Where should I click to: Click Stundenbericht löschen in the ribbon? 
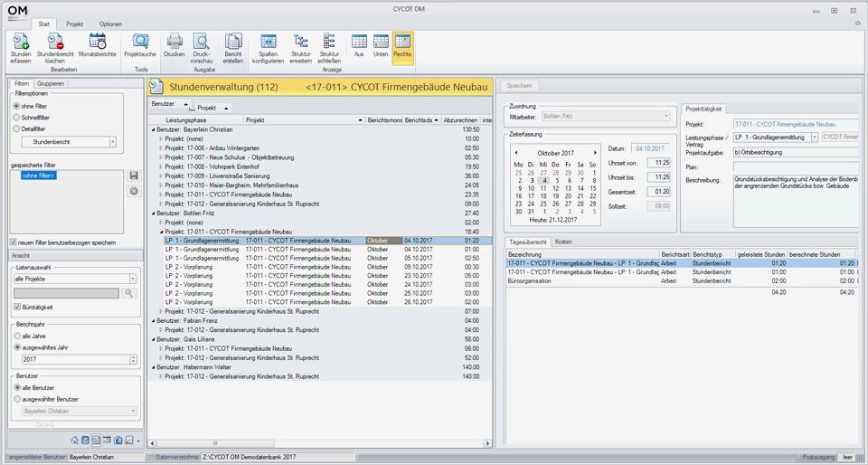[x=55, y=42]
